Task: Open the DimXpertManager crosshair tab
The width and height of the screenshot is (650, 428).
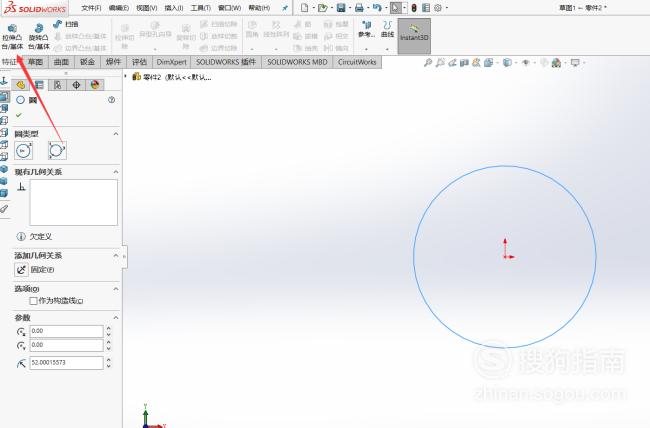Action: pyautogui.click(x=76, y=85)
